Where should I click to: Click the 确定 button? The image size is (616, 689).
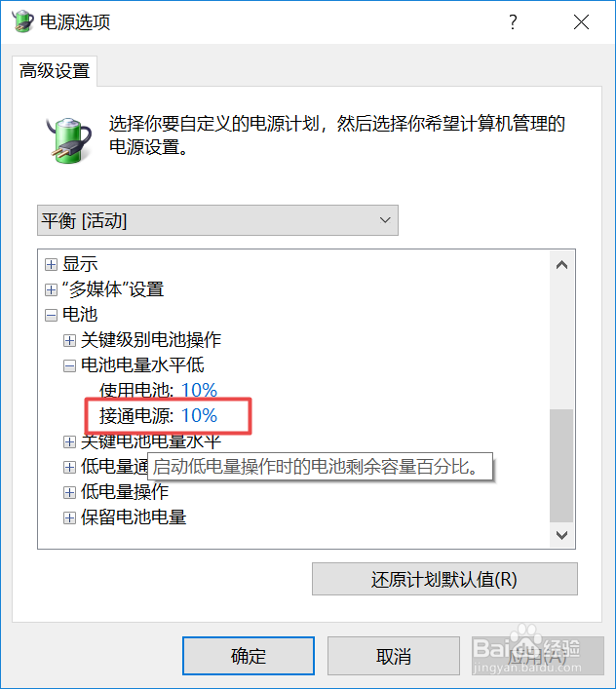click(249, 656)
